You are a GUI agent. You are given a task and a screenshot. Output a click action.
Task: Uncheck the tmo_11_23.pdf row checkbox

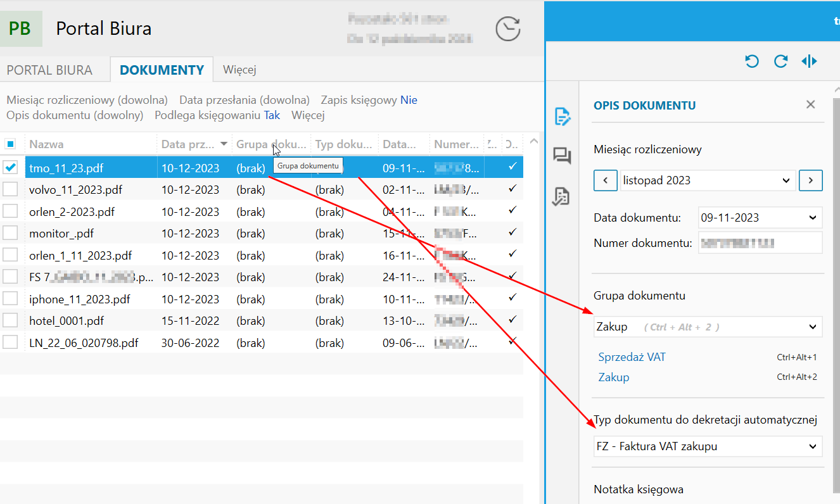click(x=10, y=168)
